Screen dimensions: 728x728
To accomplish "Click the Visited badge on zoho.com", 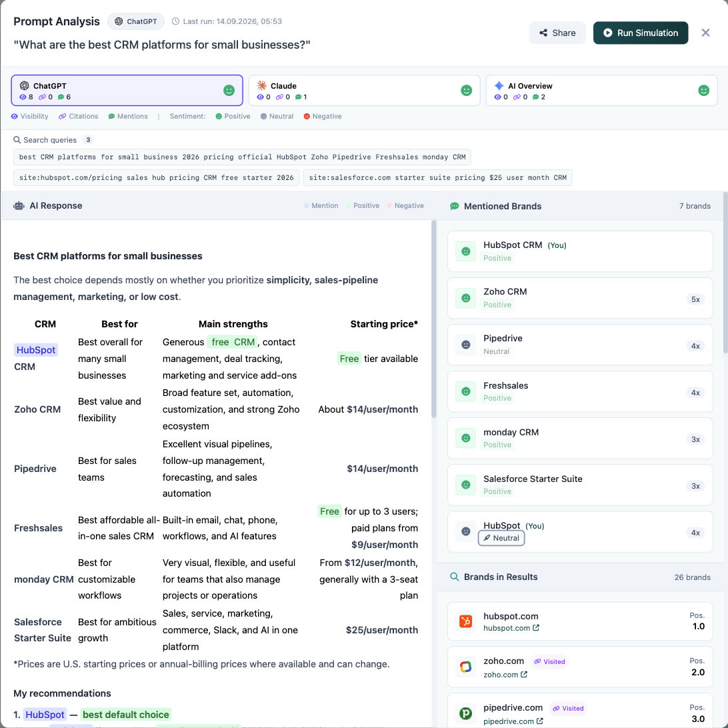I will pos(549,661).
